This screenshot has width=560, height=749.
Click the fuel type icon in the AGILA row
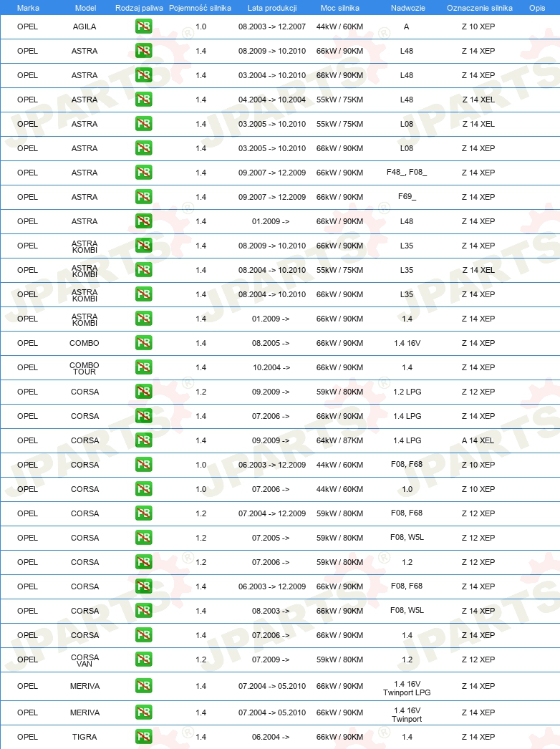click(x=144, y=26)
